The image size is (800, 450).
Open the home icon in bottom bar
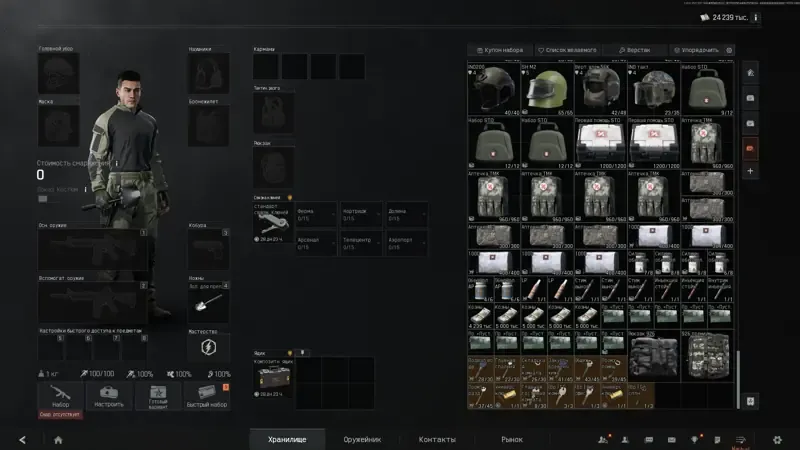(x=58, y=440)
